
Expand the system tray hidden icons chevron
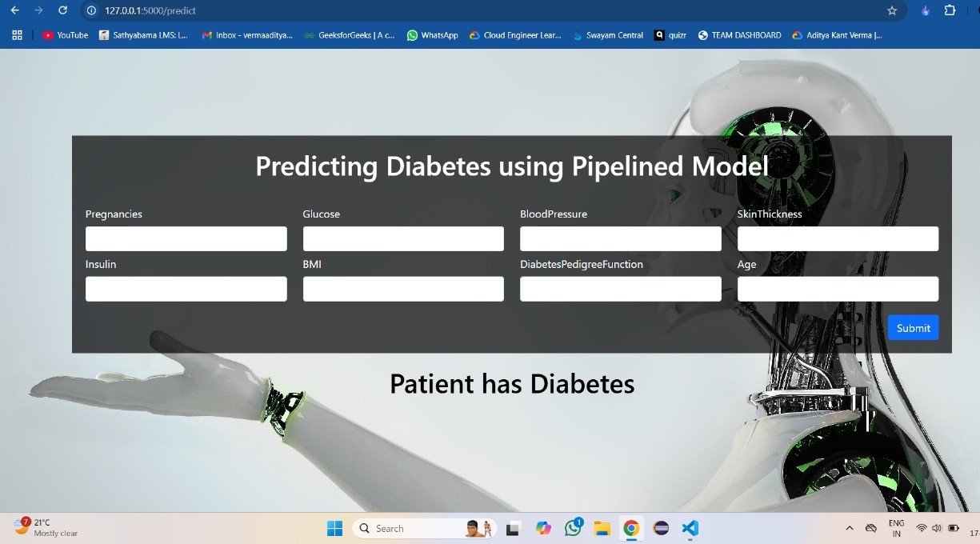tap(849, 528)
